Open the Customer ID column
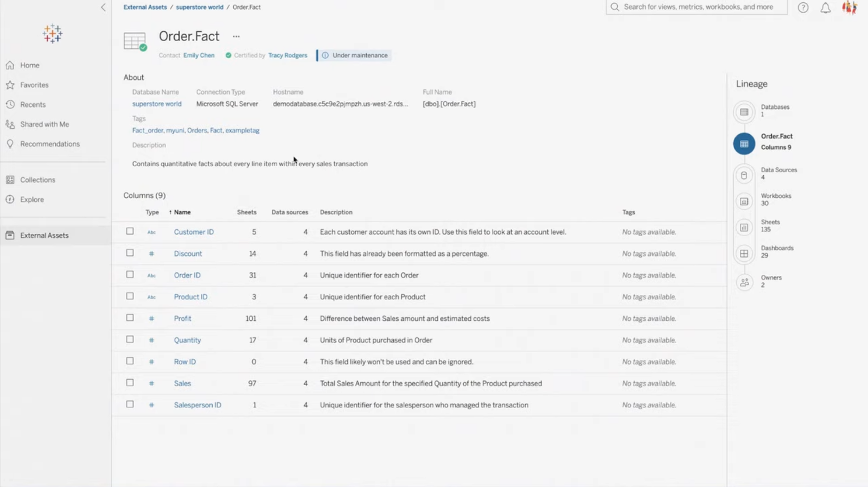868x487 pixels. (x=194, y=232)
